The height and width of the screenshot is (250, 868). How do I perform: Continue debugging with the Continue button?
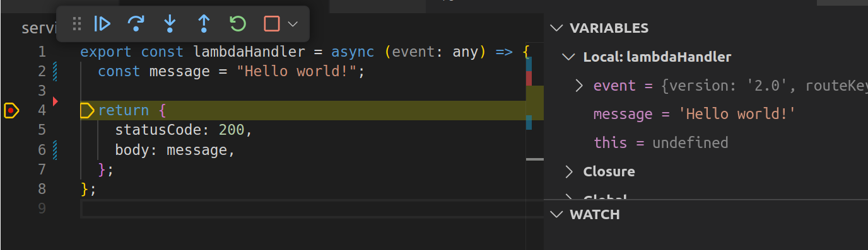coord(102,24)
